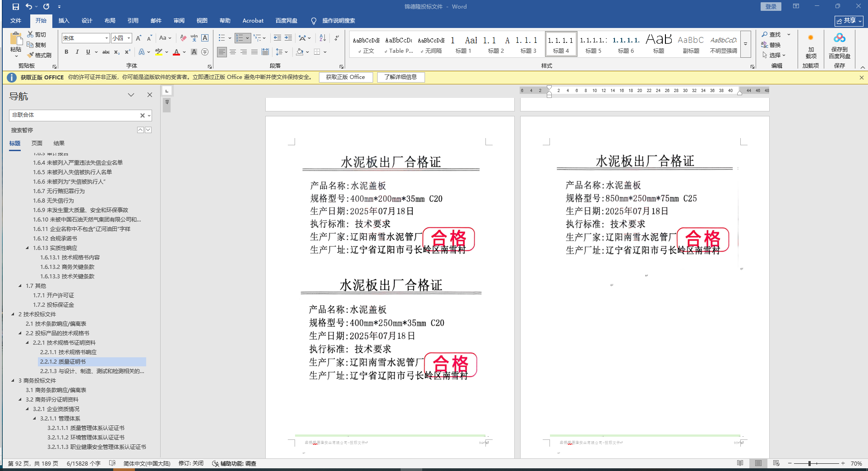
Task: Open the 审阅 (Review) ribbon tab
Action: (x=179, y=21)
